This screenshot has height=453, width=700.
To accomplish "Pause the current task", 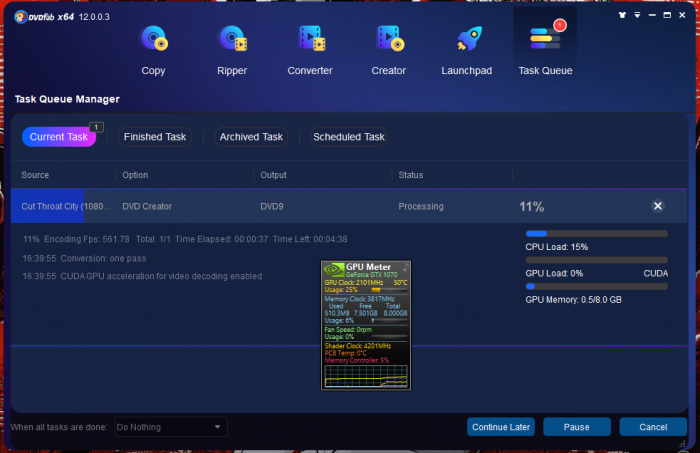I will pos(576,427).
